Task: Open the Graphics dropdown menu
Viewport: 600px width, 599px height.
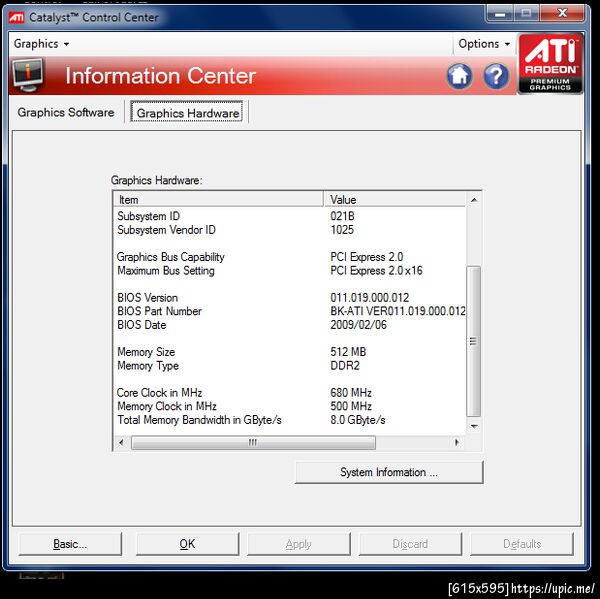Action: click(x=41, y=44)
